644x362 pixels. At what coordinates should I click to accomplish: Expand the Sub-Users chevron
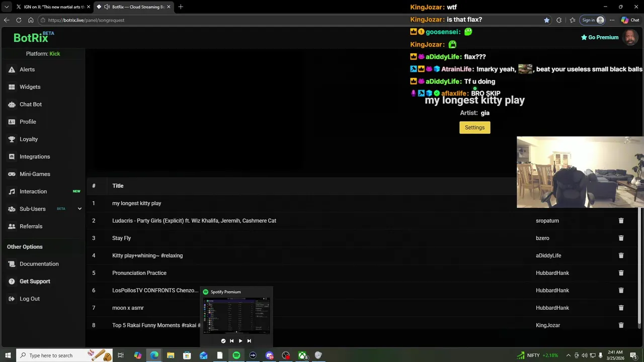(79, 209)
